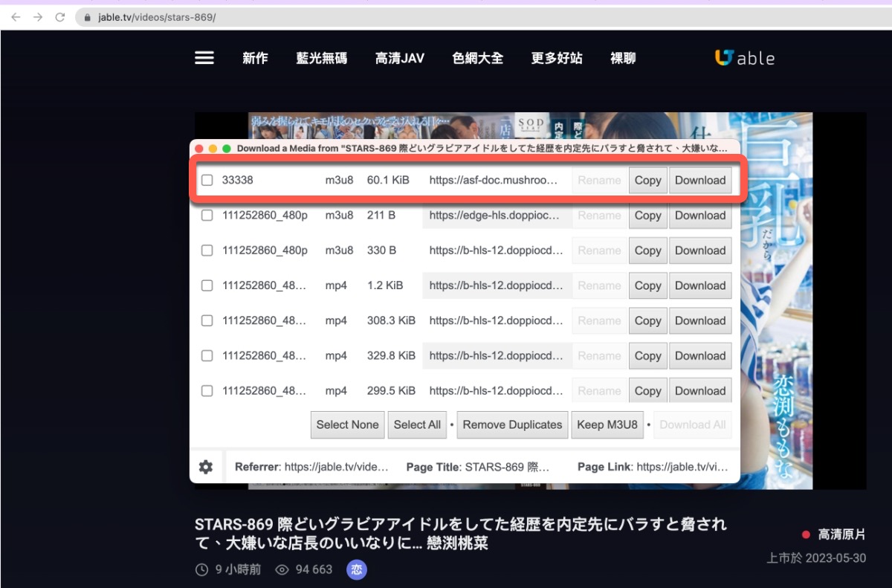
Task: Click the eye views icon beside 94 663
Action: pyautogui.click(x=282, y=570)
